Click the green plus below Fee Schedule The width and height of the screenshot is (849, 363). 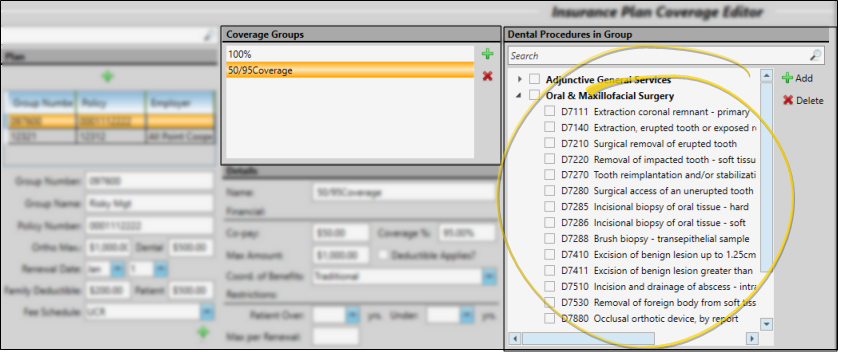point(203,332)
